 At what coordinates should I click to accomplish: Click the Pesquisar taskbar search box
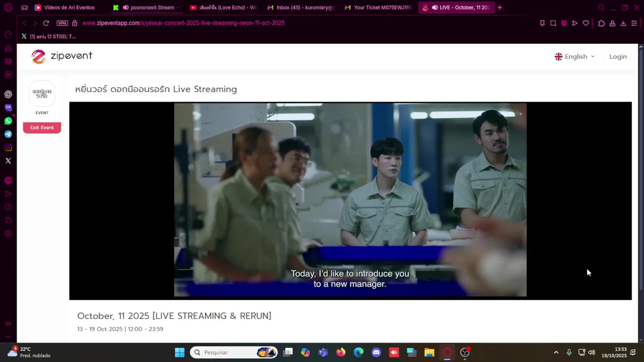coord(234,352)
